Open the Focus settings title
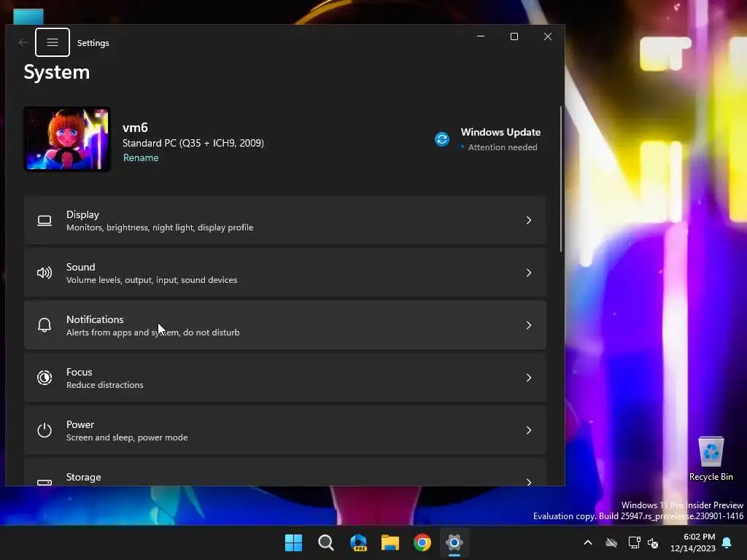747x560 pixels. pos(79,372)
